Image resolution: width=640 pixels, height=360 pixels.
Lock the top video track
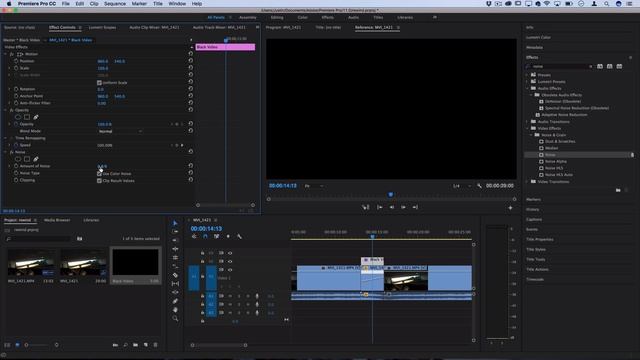[202, 253]
